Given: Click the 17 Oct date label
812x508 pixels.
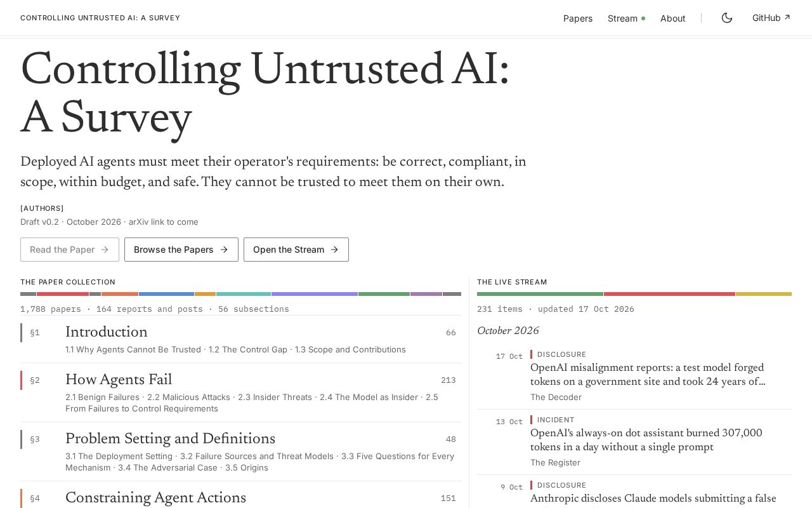Looking at the screenshot, I should [x=509, y=356].
